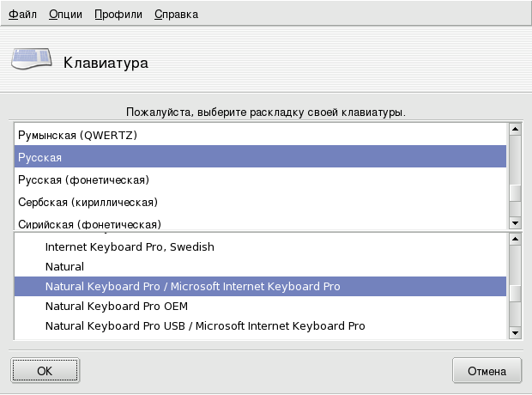Screen dimensions: 532x395
Task: Click layout list scrollbar up arrow
Action: click(x=515, y=130)
